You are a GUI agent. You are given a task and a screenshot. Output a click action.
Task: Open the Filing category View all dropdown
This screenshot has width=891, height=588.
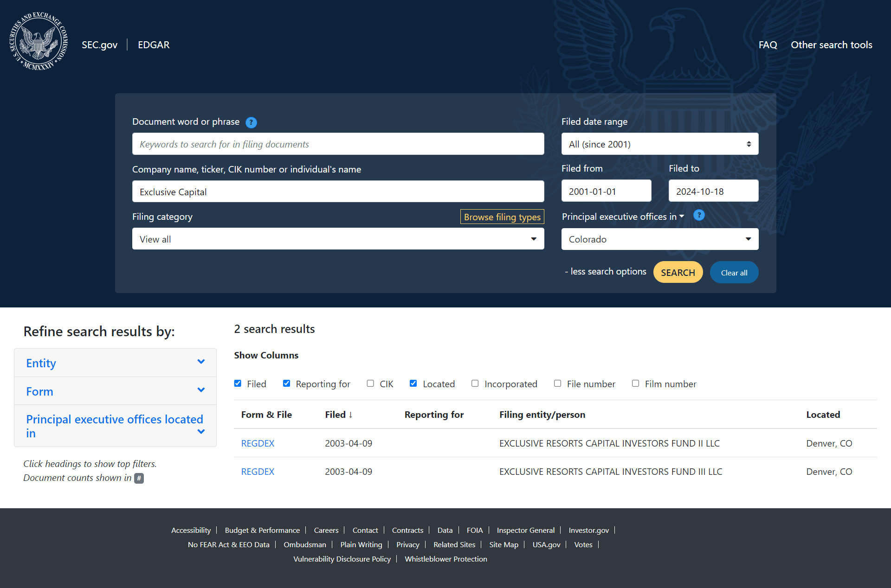point(338,239)
